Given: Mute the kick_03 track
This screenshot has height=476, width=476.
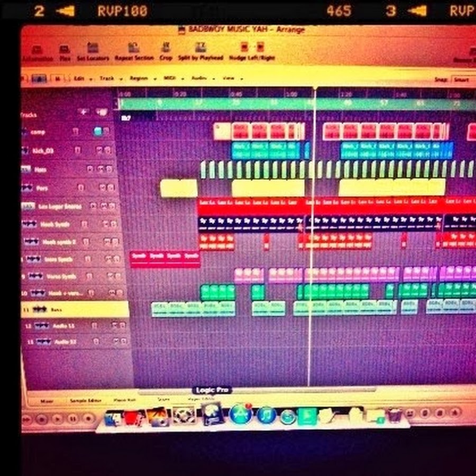Looking at the screenshot, I should 99,150.
